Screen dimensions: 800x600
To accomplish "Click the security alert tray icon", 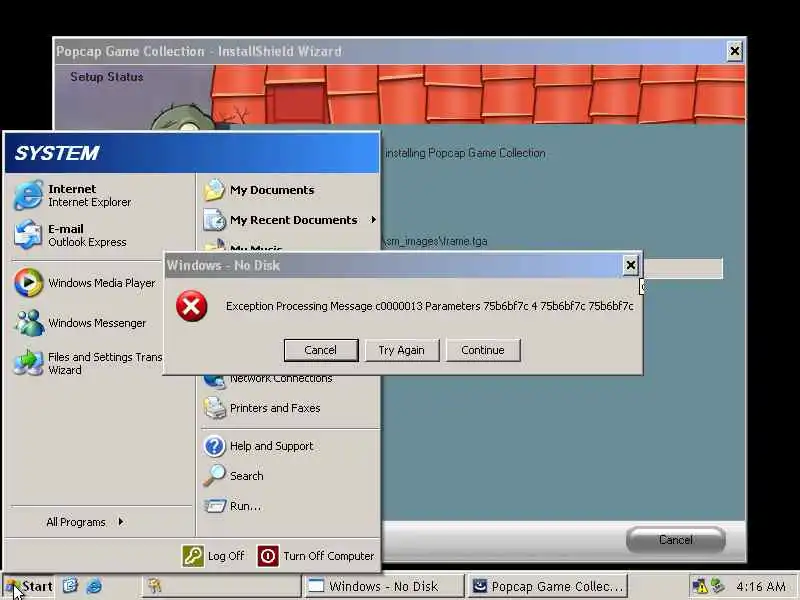I will click(699, 586).
